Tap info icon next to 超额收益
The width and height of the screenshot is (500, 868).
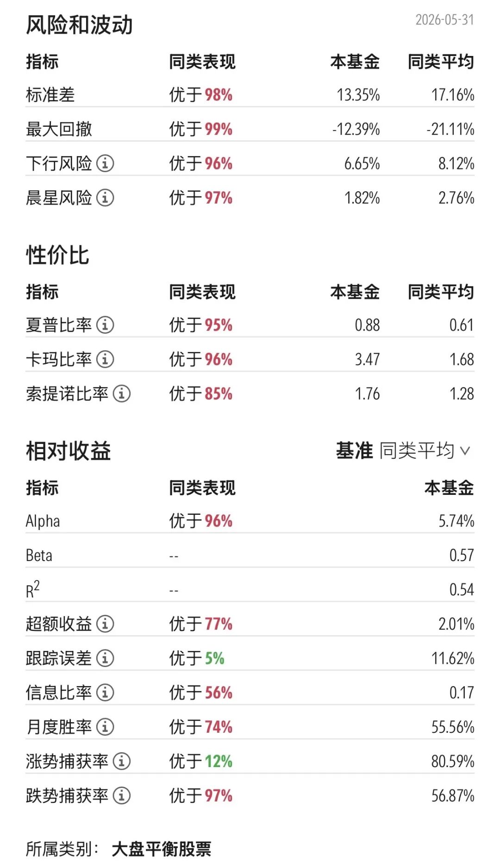point(105,624)
